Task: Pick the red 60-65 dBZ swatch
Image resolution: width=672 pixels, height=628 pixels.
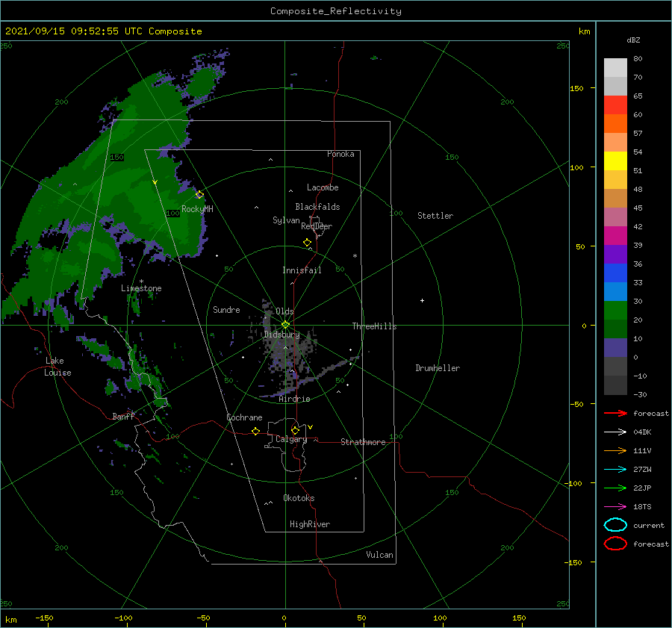Action: click(x=615, y=105)
